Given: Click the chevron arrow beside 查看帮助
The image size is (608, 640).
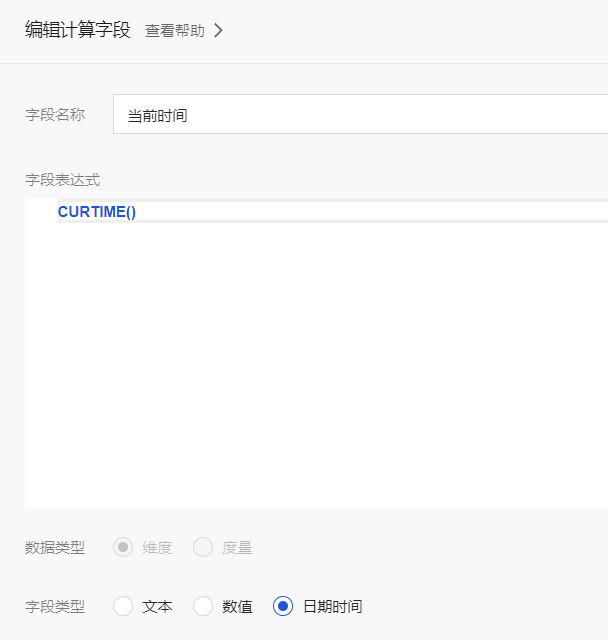Looking at the screenshot, I should click(x=219, y=31).
